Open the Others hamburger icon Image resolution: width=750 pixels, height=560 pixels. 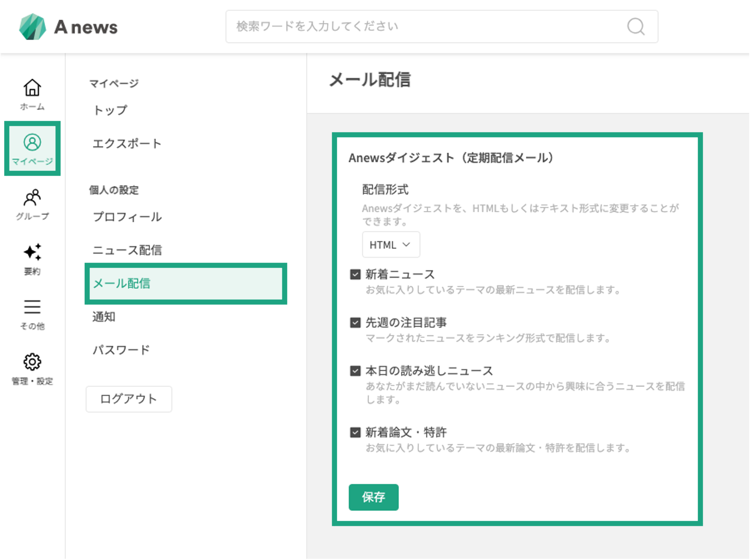(x=32, y=307)
